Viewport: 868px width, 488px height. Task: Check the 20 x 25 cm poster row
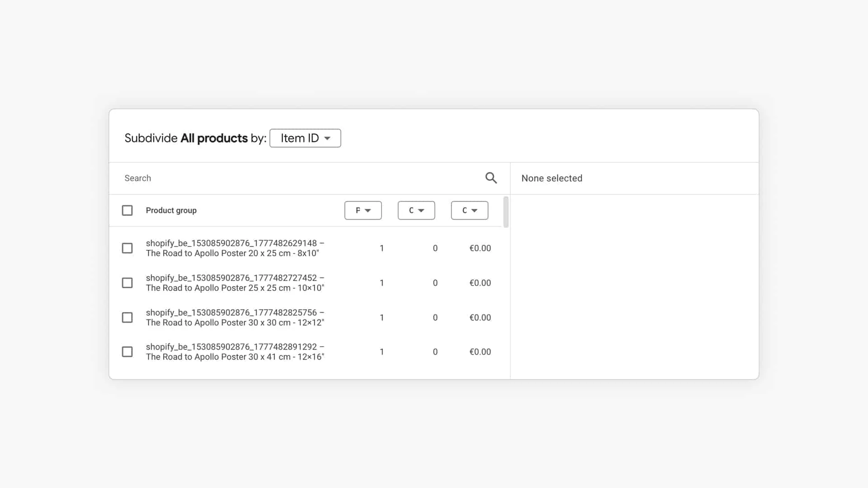(127, 248)
